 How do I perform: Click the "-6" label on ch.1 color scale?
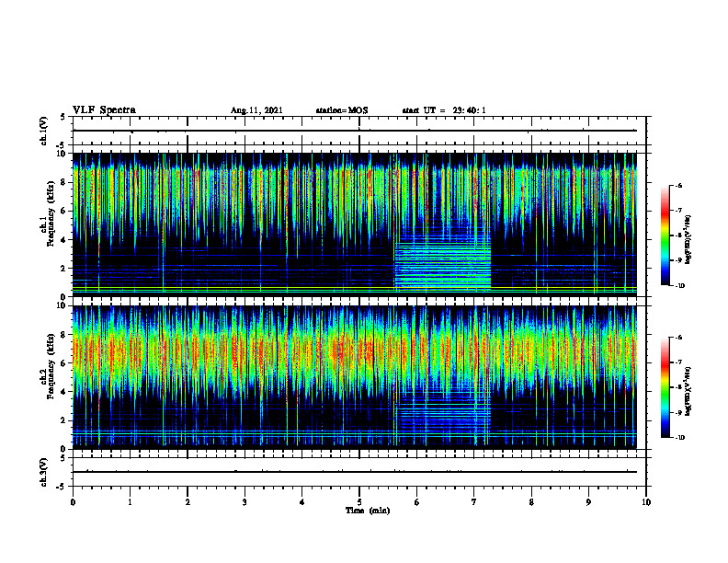pyautogui.click(x=678, y=185)
